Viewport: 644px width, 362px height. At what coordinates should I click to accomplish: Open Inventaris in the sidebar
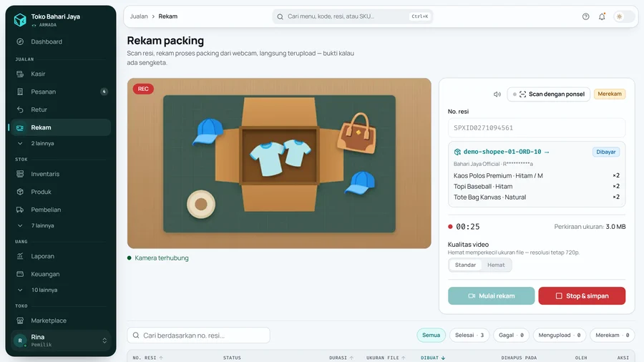61,174
